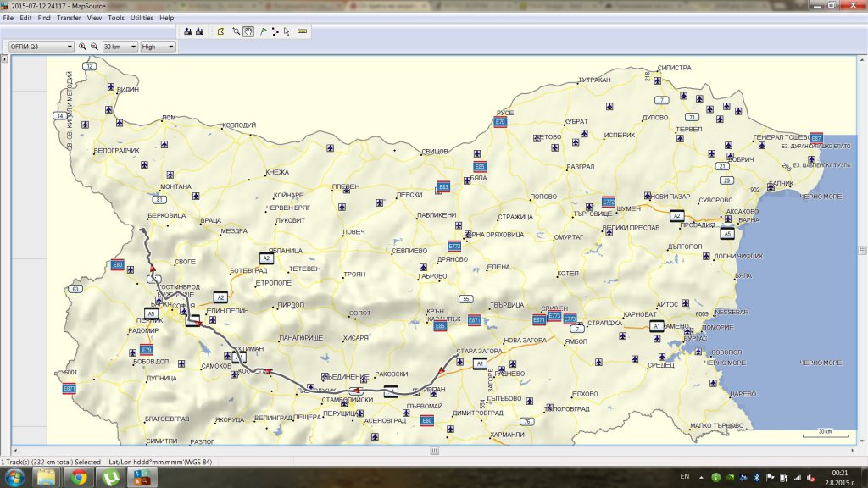The height and width of the screenshot is (488, 868).
Task: Click the Zoom Out magnifier icon
Action: [x=94, y=47]
